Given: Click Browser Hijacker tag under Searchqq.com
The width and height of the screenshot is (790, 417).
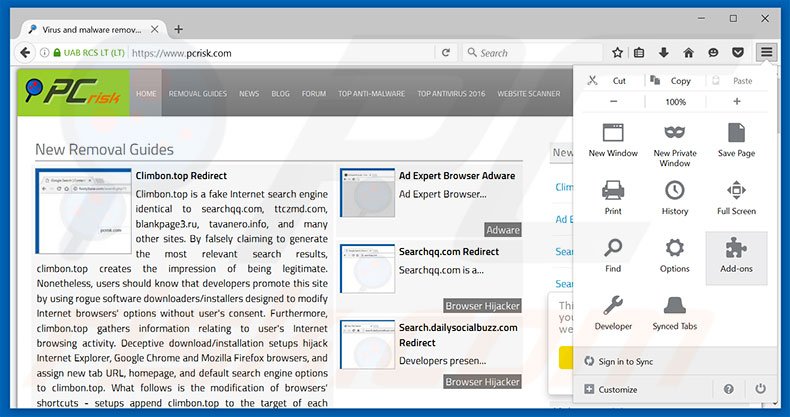Looking at the screenshot, I should pos(482,306).
